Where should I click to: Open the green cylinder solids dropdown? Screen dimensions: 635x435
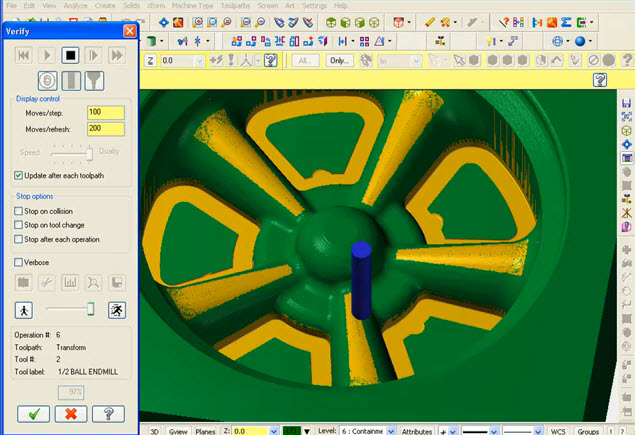click(x=162, y=41)
